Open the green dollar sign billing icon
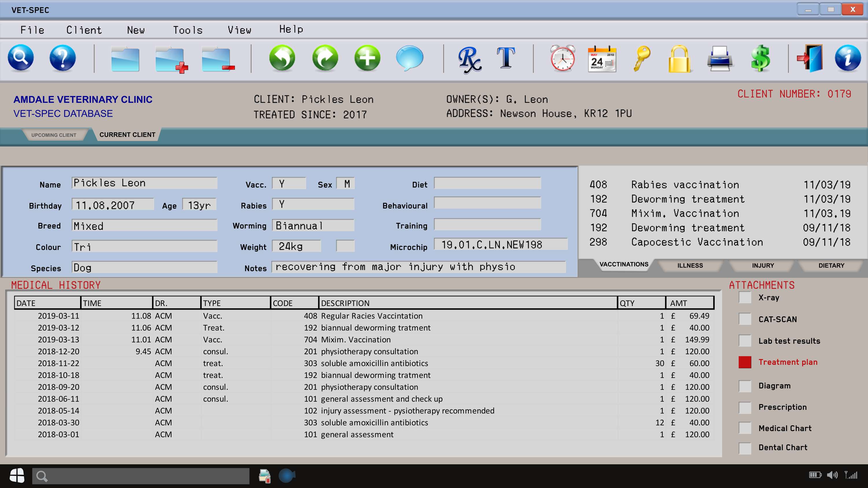Viewport: 868px width, 488px height. pyautogui.click(x=760, y=58)
